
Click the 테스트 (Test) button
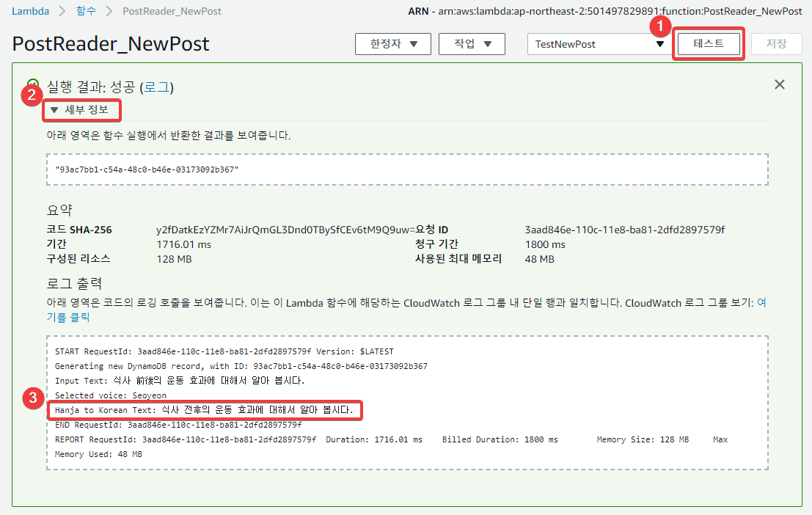click(x=708, y=43)
